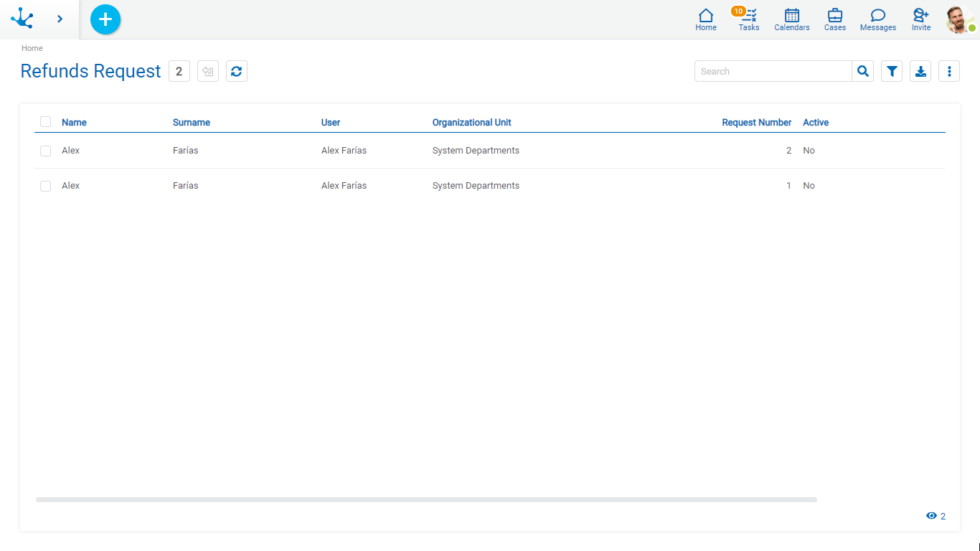980x551 pixels.
Task: Check the checkbox for request number 2 row
Action: (46, 151)
